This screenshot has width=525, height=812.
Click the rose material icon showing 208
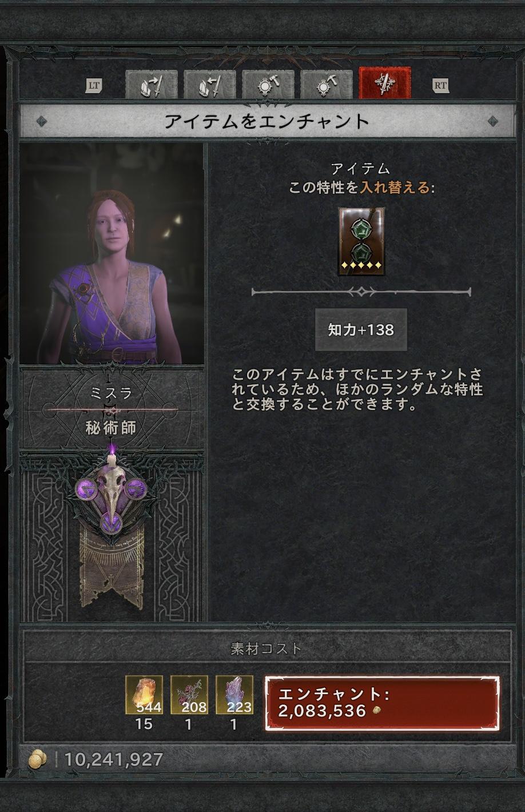189,695
